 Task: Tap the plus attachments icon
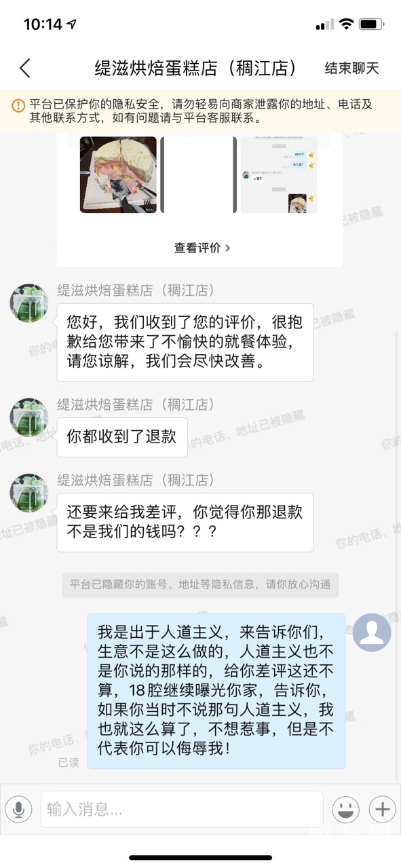382,809
